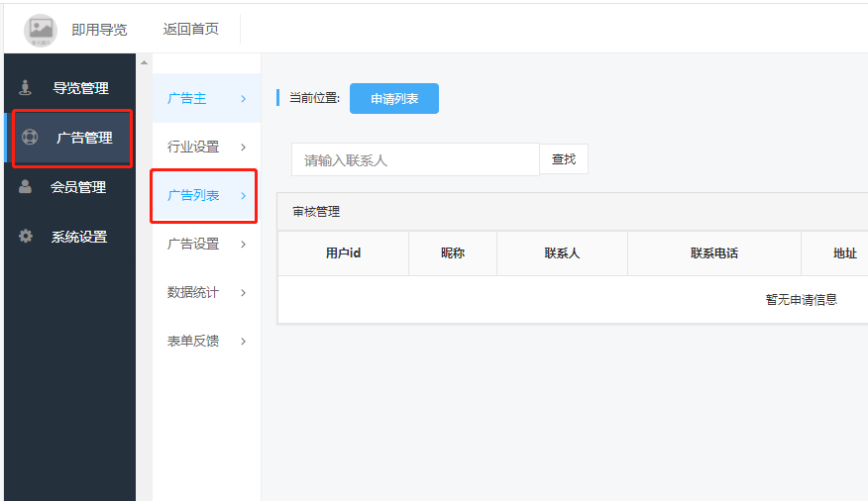Viewport: 868px width, 501px height.
Task: Select the 广告主 submenu item
Action: coord(206,98)
